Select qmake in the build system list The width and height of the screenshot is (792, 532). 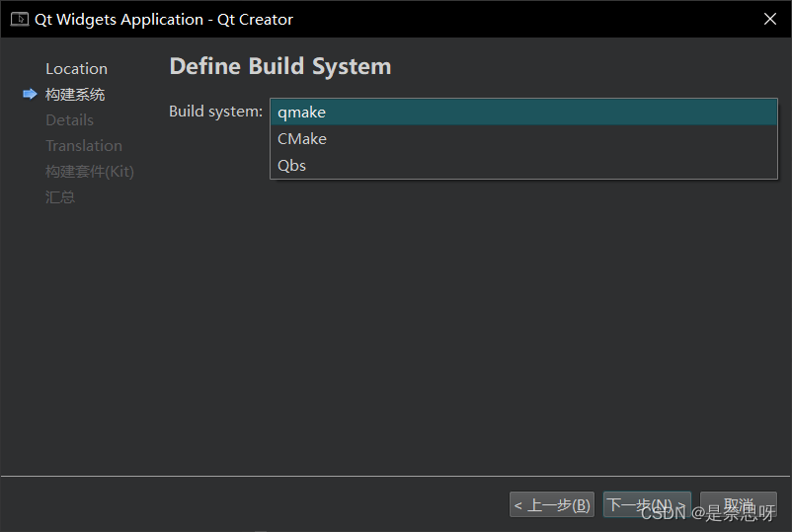pos(523,113)
